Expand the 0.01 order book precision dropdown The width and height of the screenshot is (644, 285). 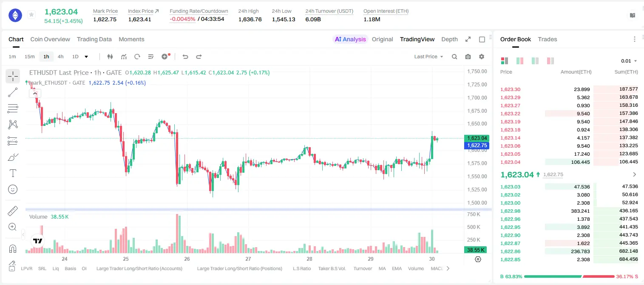(x=629, y=61)
